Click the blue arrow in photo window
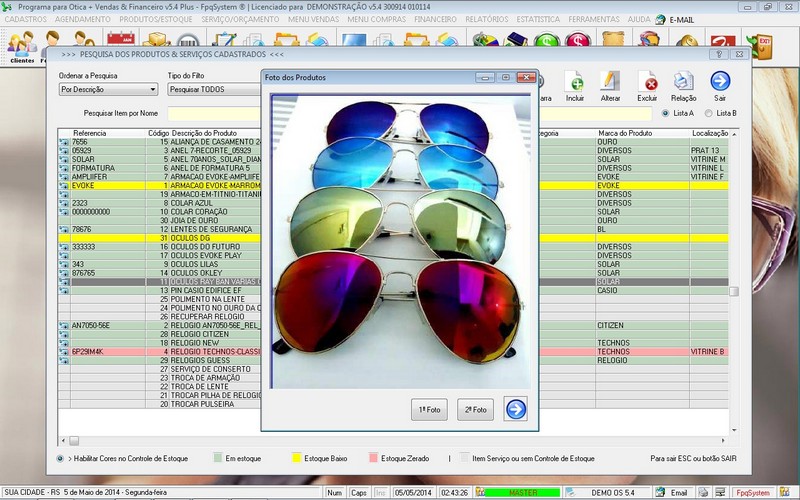This screenshot has height=500, width=800. [x=515, y=409]
